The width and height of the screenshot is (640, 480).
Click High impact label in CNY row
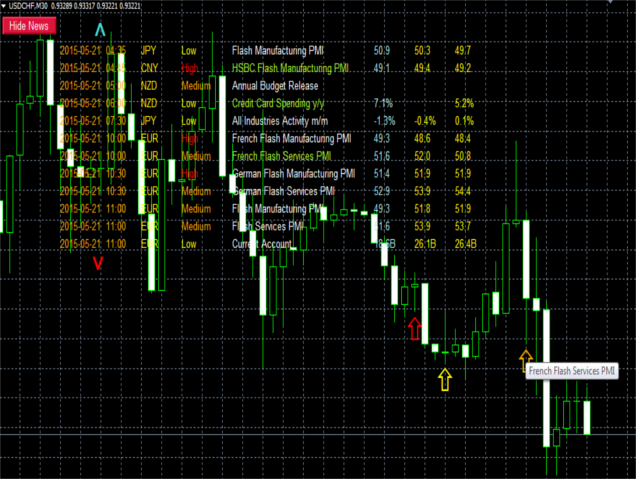click(190, 68)
